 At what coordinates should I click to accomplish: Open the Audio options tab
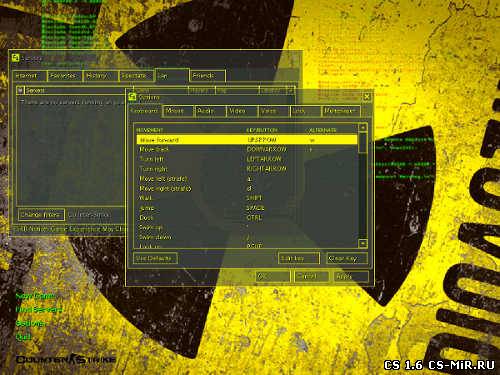[x=210, y=111]
